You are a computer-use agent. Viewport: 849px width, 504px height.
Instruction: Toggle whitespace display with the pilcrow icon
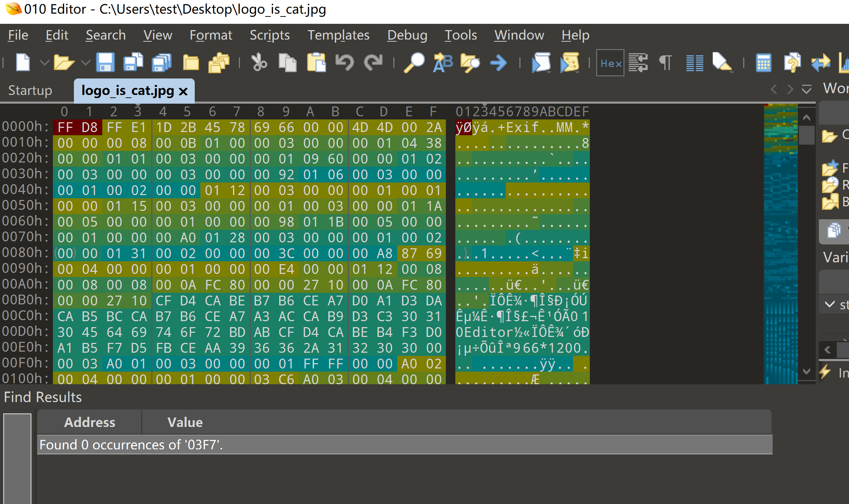coord(665,63)
